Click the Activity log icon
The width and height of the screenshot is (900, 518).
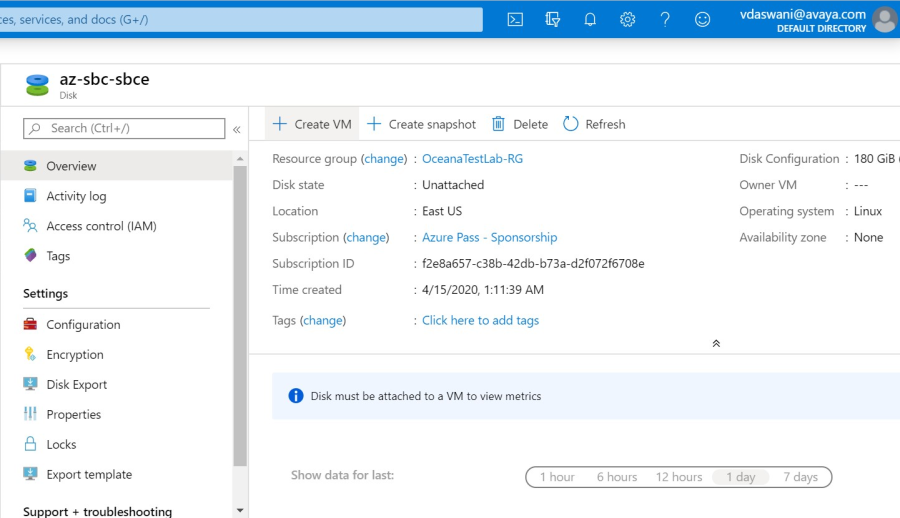pos(30,196)
